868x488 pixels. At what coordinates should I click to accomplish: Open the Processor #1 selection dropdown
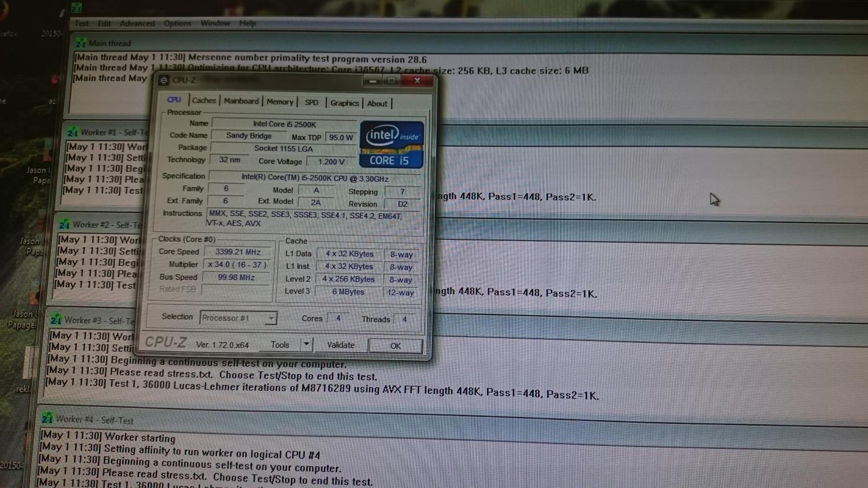[238, 318]
